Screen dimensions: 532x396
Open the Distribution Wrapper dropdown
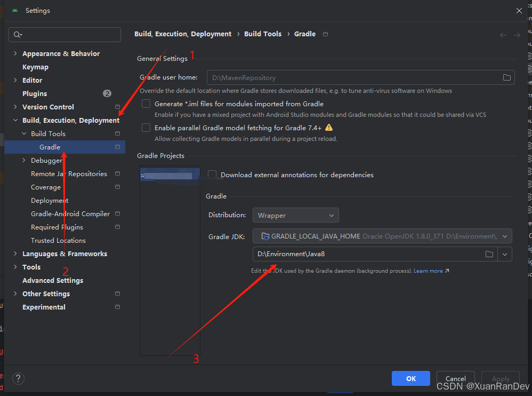pos(295,216)
